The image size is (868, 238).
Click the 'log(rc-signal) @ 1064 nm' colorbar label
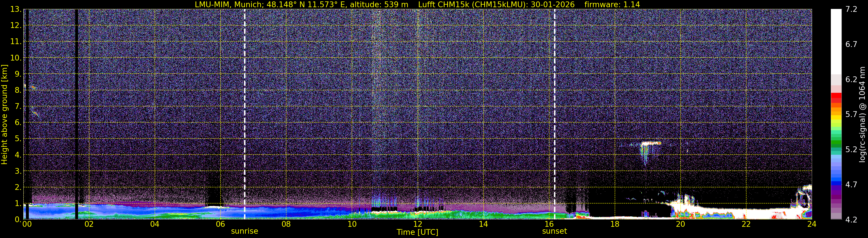[x=862, y=114]
